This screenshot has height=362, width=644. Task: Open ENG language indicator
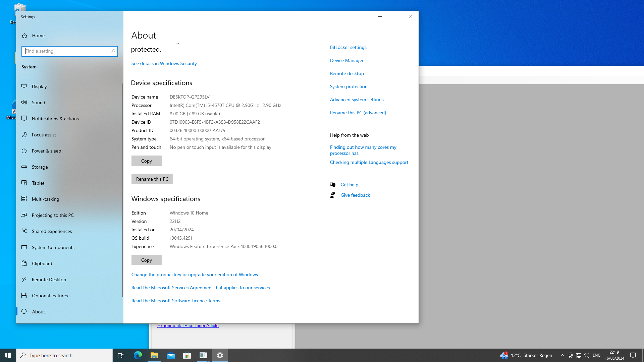596,355
